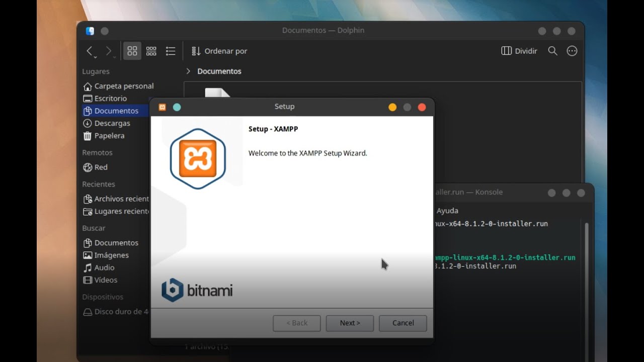Image resolution: width=644 pixels, height=362 pixels.
Task: Minimize Setup window with the yellow button
Action: click(392, 107)
